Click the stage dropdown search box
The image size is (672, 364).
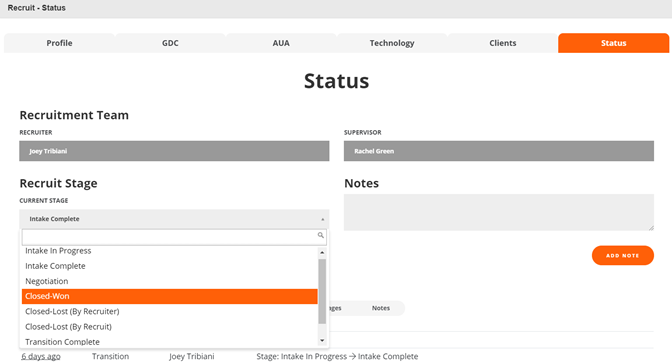pos(174,237)
